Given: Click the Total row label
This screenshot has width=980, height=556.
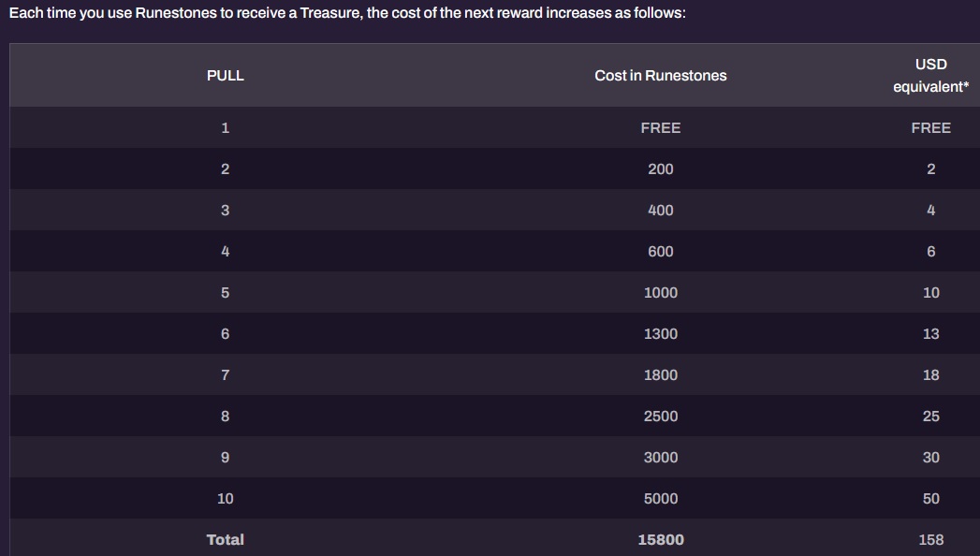Looking at the screenshot, I should click(225, 540).
